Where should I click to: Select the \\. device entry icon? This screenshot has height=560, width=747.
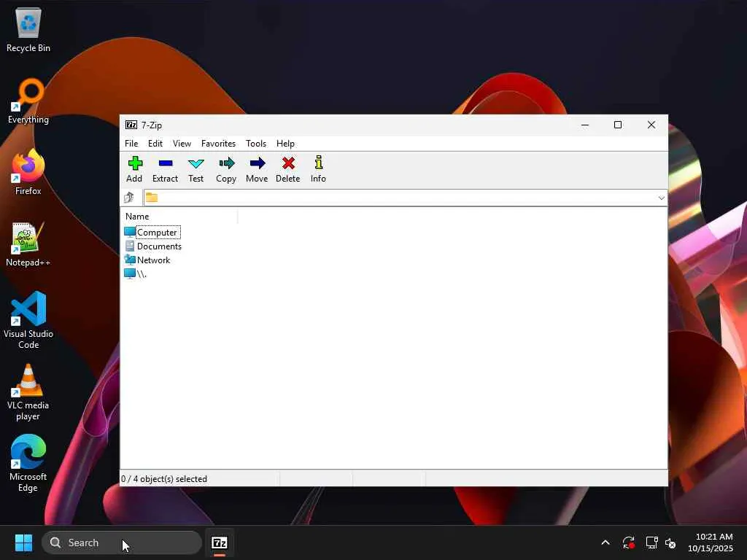(x=130, y=273)
